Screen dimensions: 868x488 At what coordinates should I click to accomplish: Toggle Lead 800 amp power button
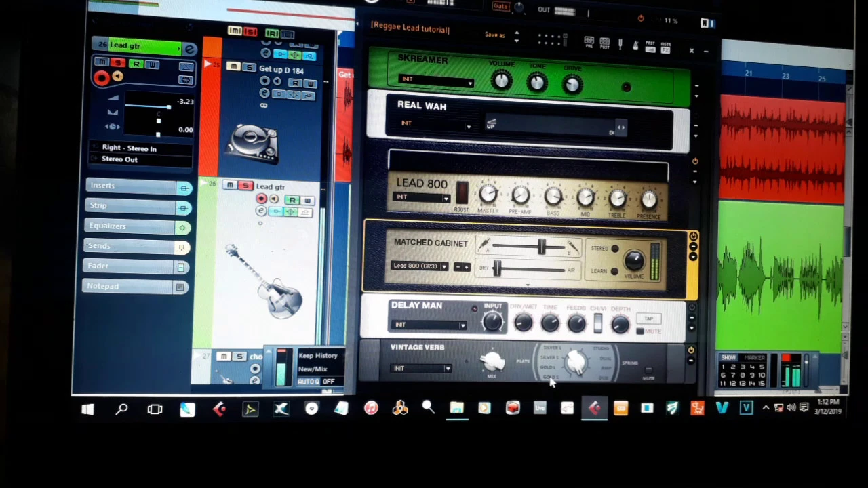[x=694, y=161]
